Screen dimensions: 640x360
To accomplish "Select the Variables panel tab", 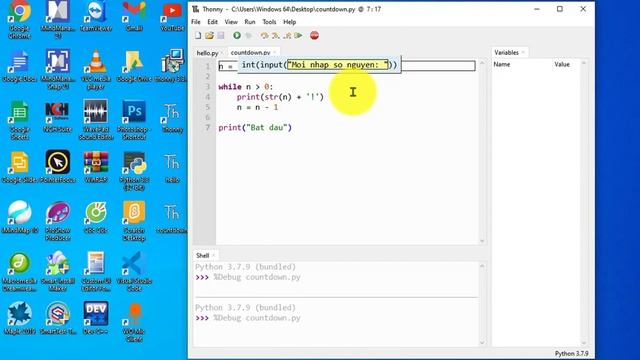I will click(506, 53).
